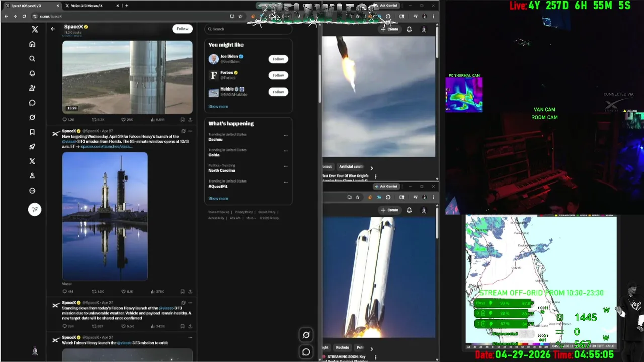Open the Bookmarks icon in the X sidebar
This screenshot has width=644, height=362.
[32, 132]
